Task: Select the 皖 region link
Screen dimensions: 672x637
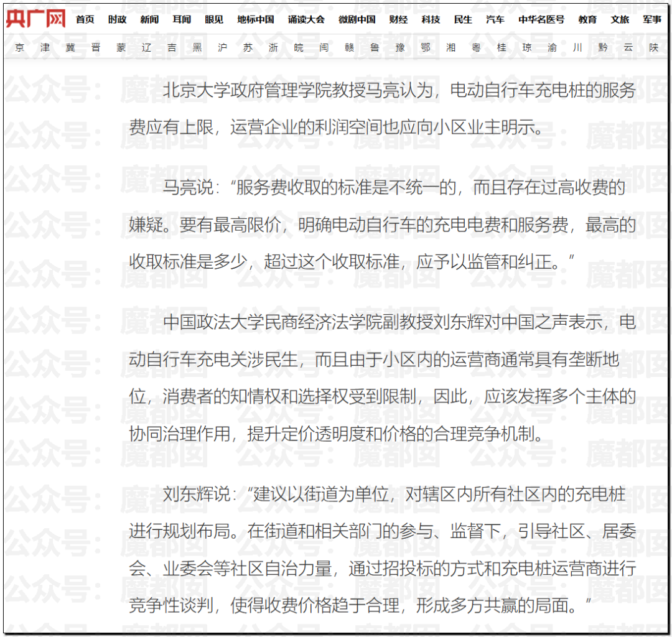Action: click(x=299, y=47)
